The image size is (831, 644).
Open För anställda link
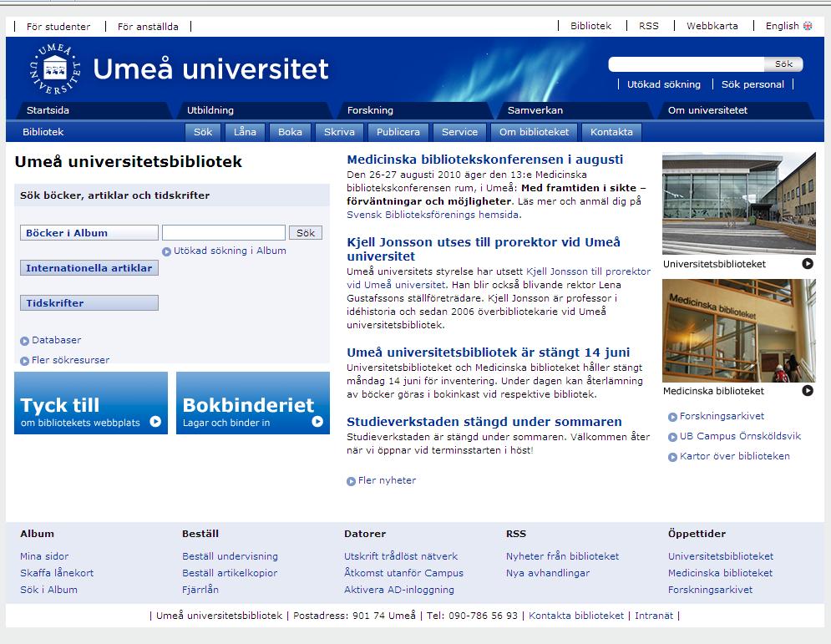click(148, 27)
